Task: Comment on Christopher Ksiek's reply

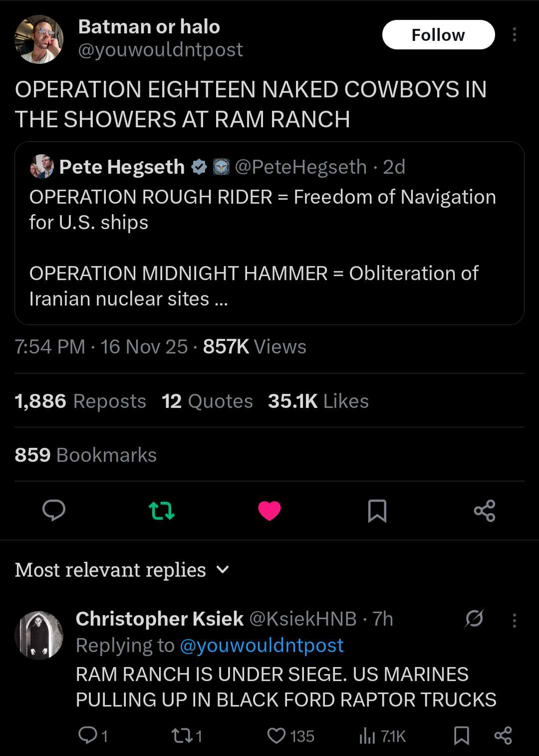Action: pyautogui.click(x=88, y=735)
